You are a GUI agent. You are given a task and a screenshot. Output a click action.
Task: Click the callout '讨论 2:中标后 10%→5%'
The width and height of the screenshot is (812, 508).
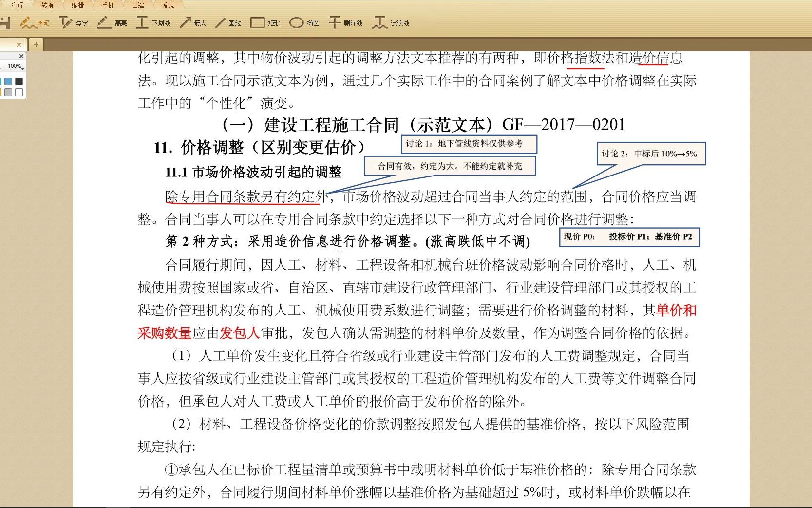click(x=651, y=154)
